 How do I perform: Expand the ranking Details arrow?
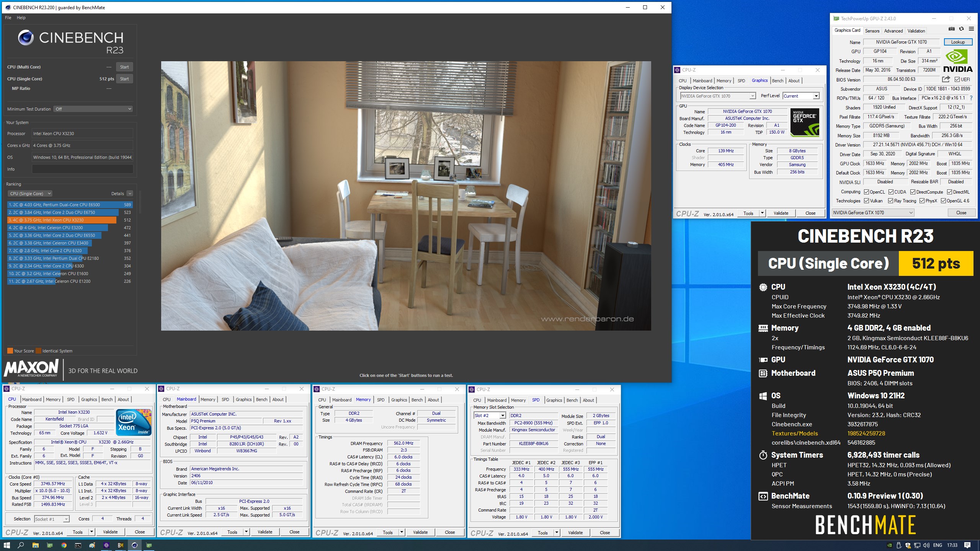click(130, 194)
